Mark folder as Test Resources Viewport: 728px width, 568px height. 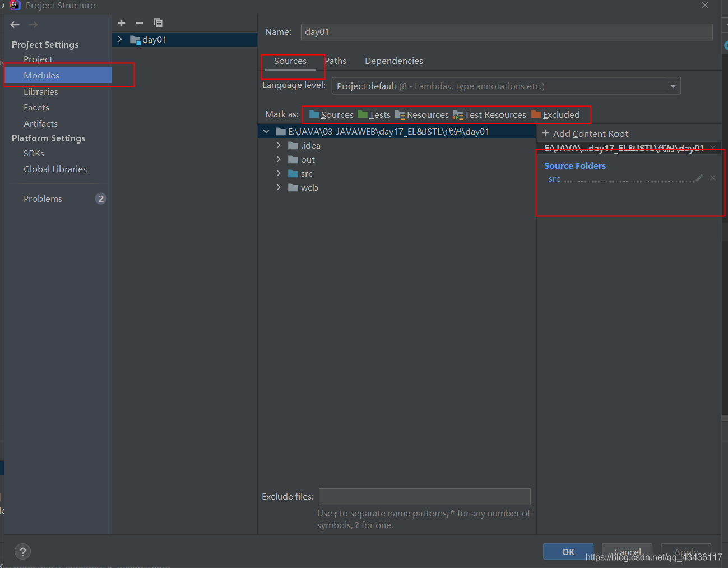(x=489, y=114)
